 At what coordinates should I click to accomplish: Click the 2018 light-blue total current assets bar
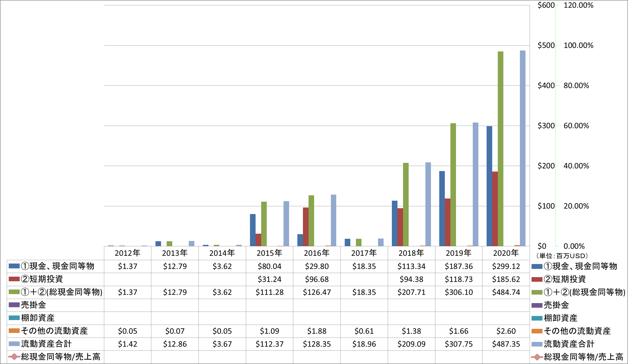[428, 204]
